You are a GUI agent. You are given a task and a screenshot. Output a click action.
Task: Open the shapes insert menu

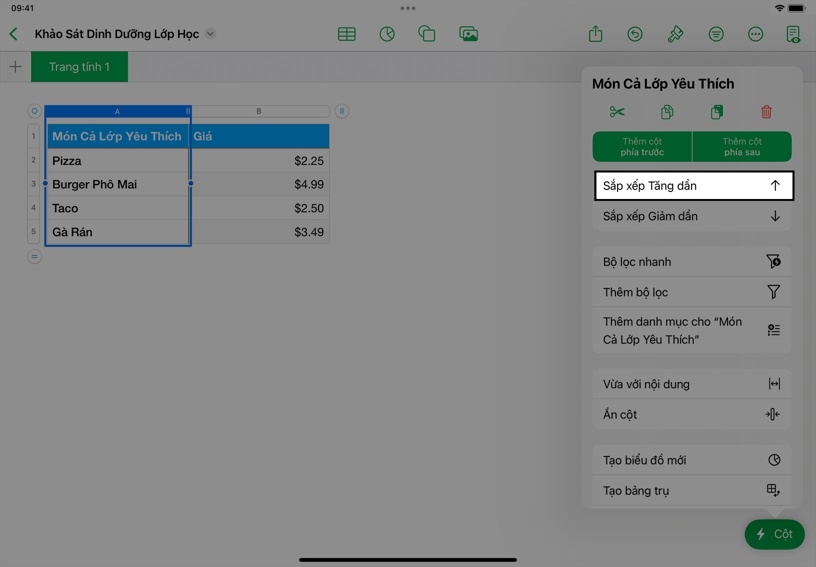point(427,34)
